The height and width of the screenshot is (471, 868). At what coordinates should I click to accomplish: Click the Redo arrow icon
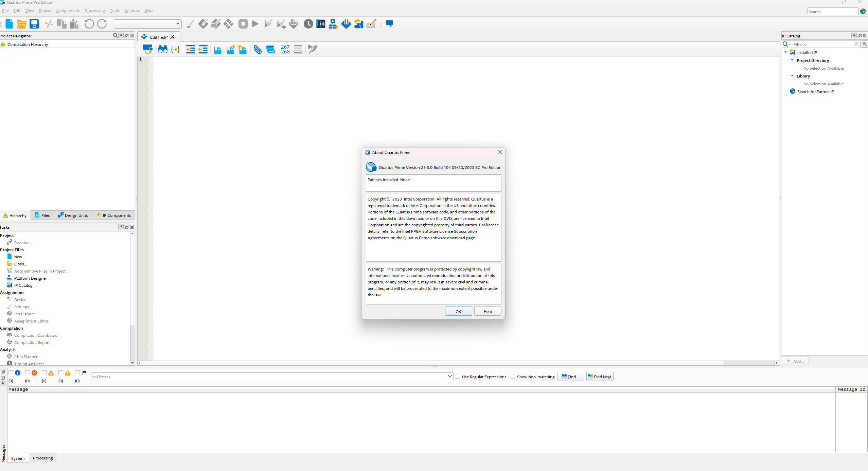[x=102, y=24]
